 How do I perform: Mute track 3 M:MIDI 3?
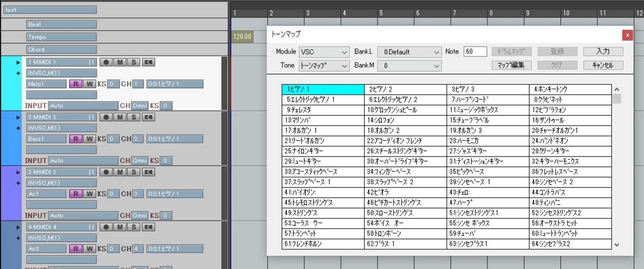point(119,172)
